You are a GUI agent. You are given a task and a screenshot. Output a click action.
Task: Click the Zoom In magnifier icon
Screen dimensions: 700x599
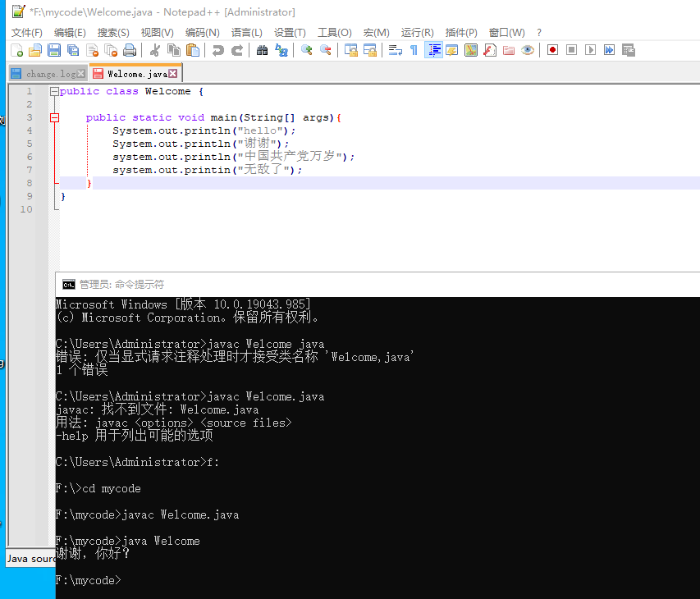306,50
